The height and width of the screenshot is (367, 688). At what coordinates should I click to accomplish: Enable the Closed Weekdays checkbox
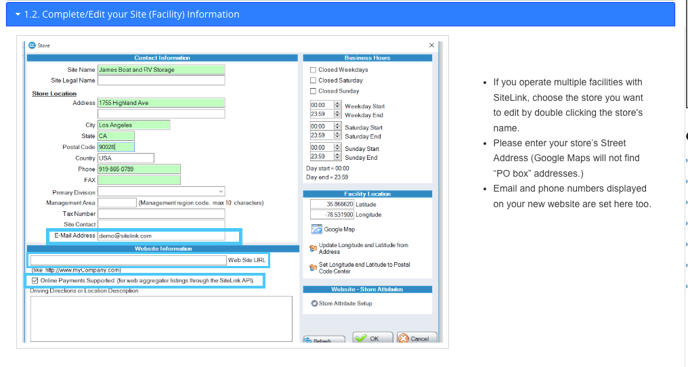313,70
